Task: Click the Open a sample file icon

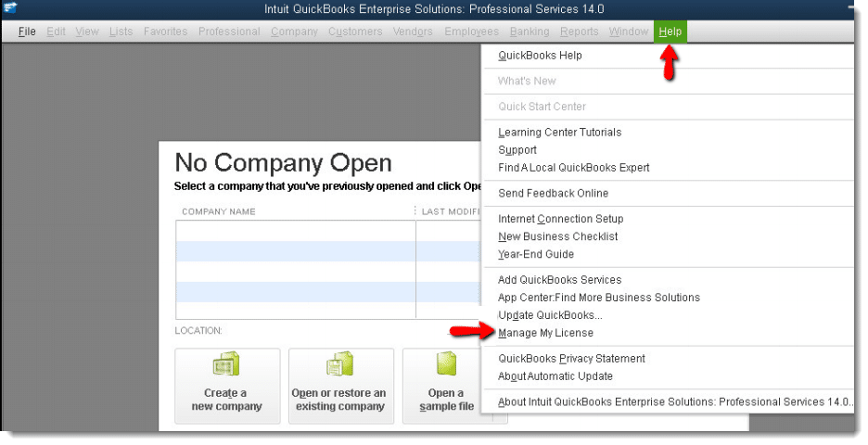Action: click(447, 364)
